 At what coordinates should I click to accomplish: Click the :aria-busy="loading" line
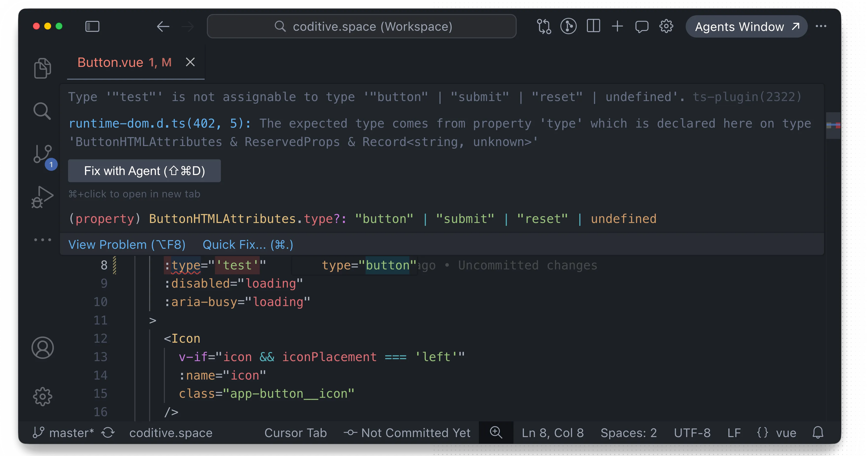(237, 302)
